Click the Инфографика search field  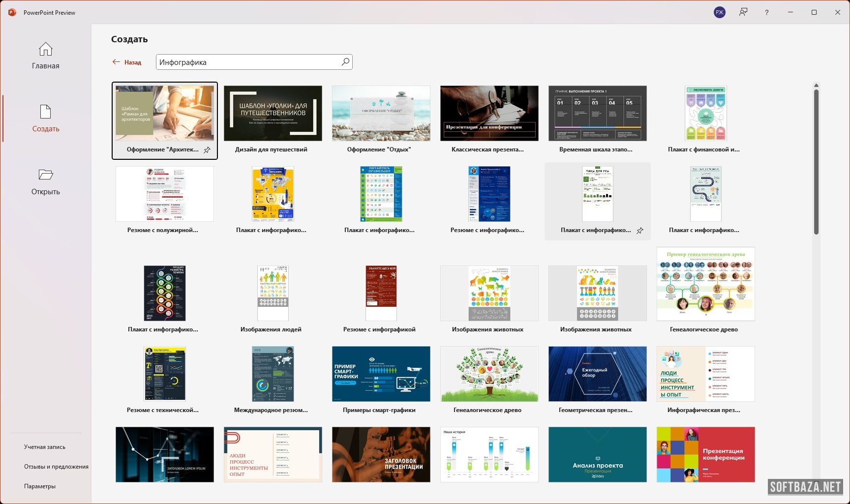tap(248, 62)
